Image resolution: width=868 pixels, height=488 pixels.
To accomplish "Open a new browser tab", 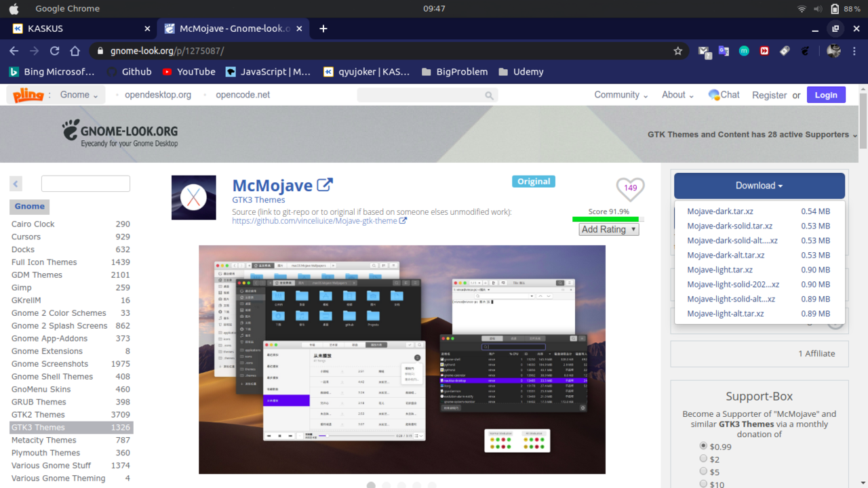I will 323,28.
